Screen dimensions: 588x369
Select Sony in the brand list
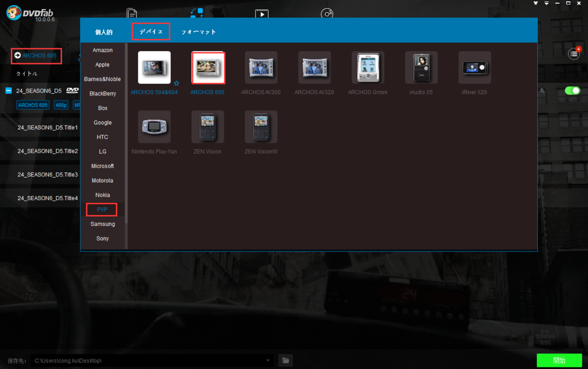click(102, 239)
